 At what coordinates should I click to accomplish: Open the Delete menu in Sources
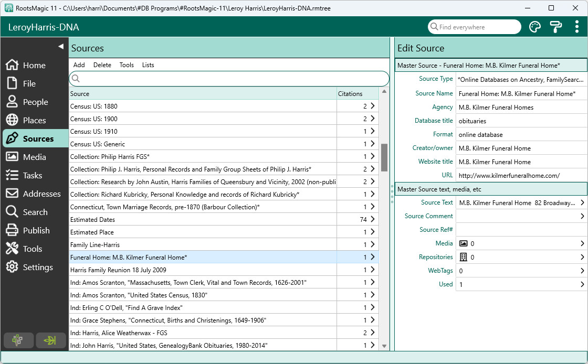click(x=102, y=65)
